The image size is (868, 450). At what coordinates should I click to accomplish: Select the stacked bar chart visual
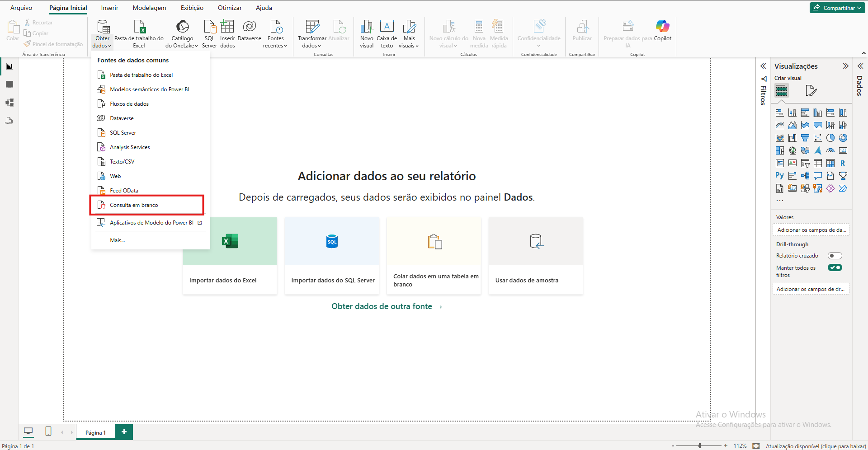780,112
